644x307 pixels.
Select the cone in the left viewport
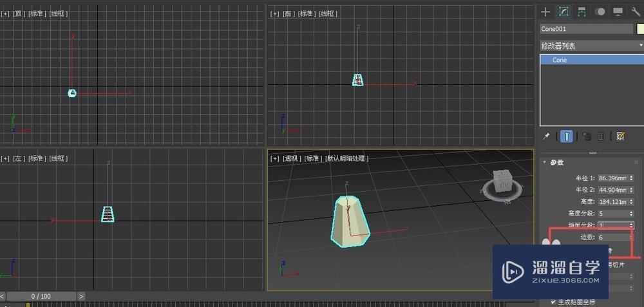[x=108, y=214]
